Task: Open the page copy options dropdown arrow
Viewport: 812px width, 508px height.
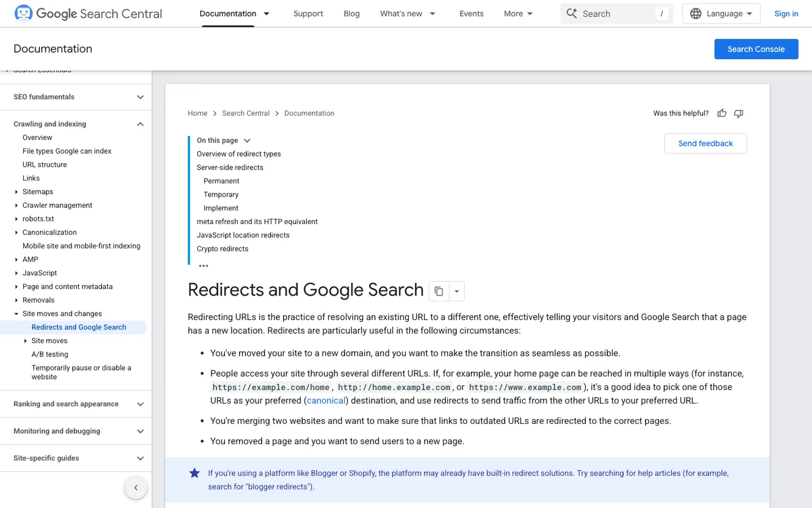Action: (x=457, y=291)
